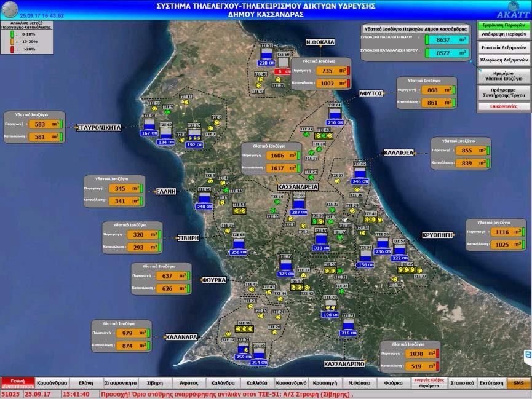Screen dimensions: 532x399
Task: Open Ημερήσιο Υδατικό Ισοζύγιο report
Action: [504, 76]
